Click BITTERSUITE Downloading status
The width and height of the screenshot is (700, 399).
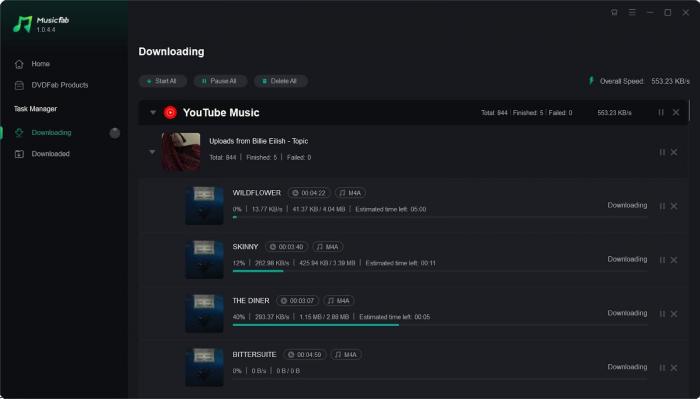click(627, 367)
